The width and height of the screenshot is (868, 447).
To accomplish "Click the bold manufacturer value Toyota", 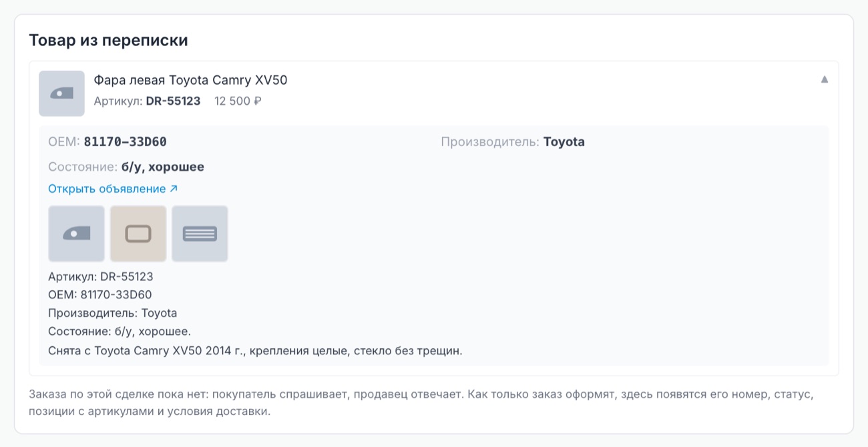I will (x=564, y=141).
